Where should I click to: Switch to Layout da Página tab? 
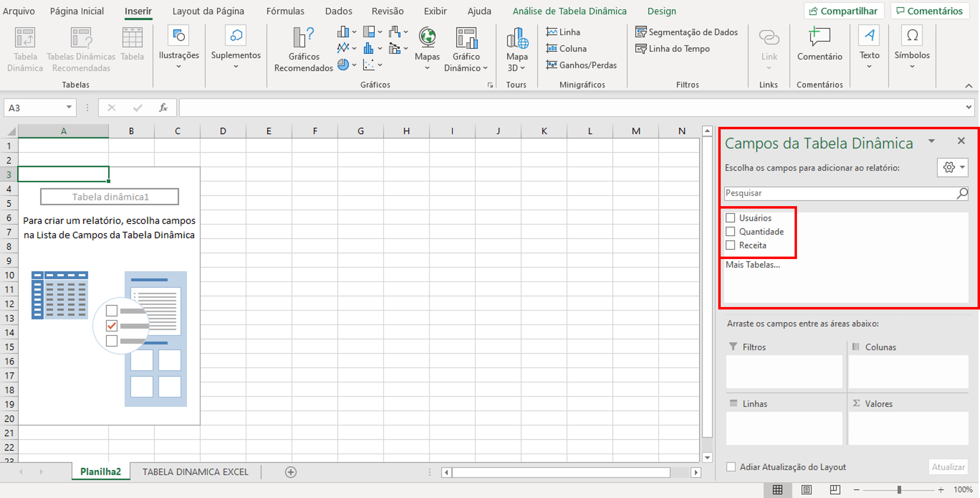pyautogui.click(x=208, y=11)
